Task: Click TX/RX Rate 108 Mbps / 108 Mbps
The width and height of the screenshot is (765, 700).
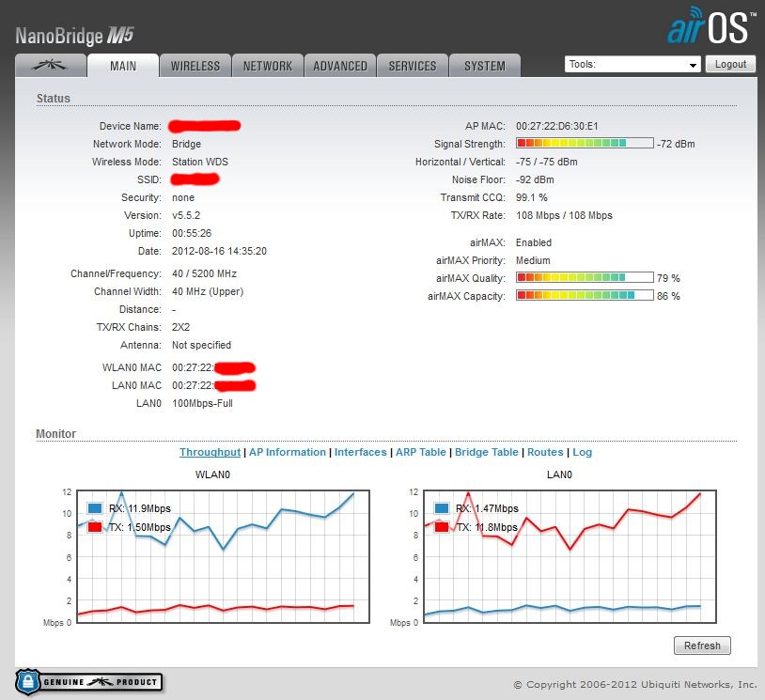Action: click(x=564, y=215)
